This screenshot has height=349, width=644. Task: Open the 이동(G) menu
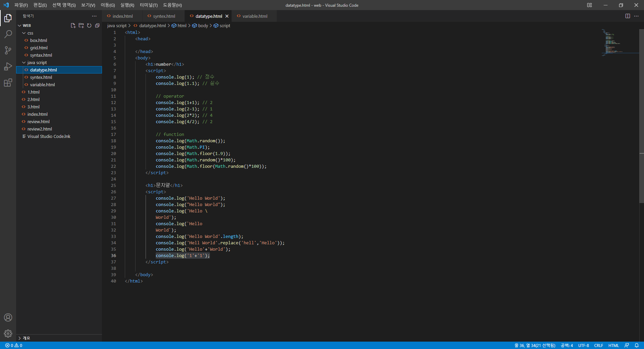coord(108,5)
